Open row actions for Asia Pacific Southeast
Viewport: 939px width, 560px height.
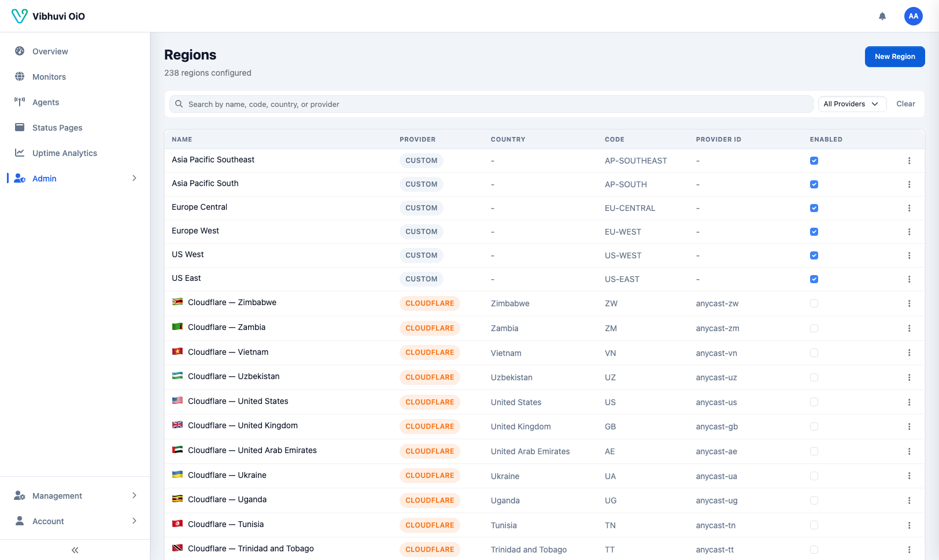pos(909,161)
